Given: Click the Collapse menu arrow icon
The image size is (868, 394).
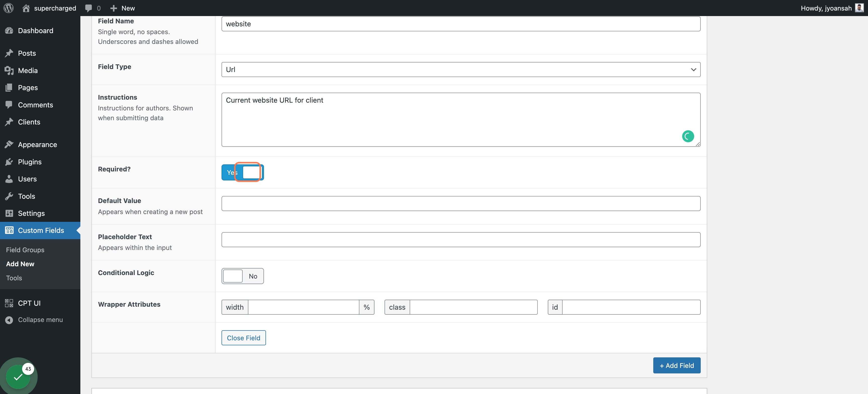Looking at the screenshot, I should 9,320.
